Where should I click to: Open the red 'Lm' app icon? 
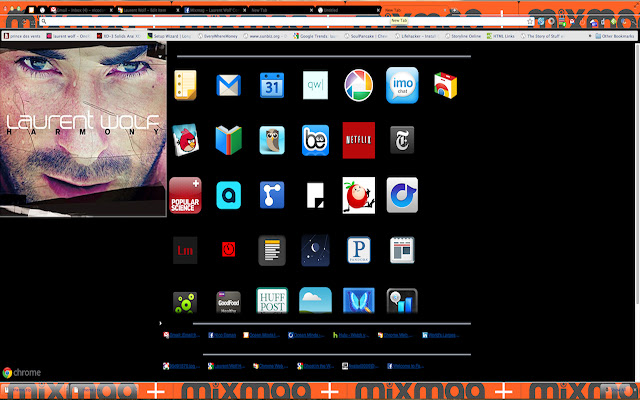coord(185,250)
